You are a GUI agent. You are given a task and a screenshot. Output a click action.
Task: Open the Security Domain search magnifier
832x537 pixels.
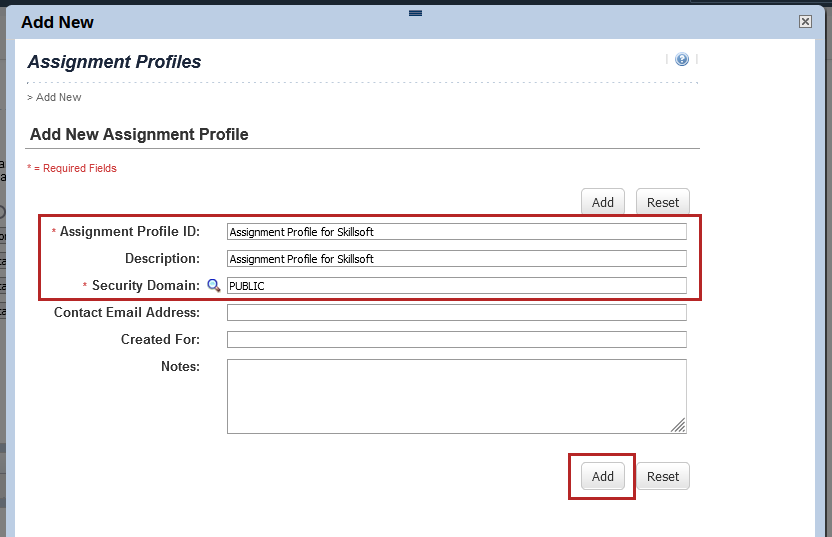(213, 286)
